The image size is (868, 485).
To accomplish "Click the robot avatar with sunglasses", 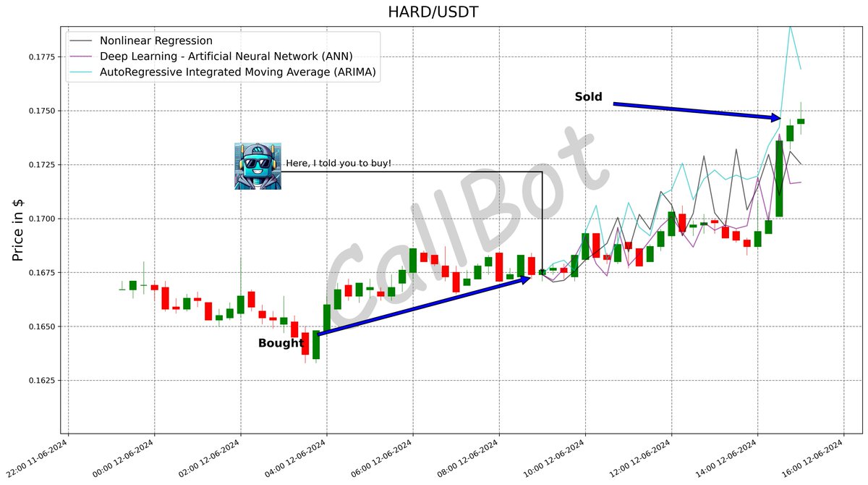I will [258, 166].
